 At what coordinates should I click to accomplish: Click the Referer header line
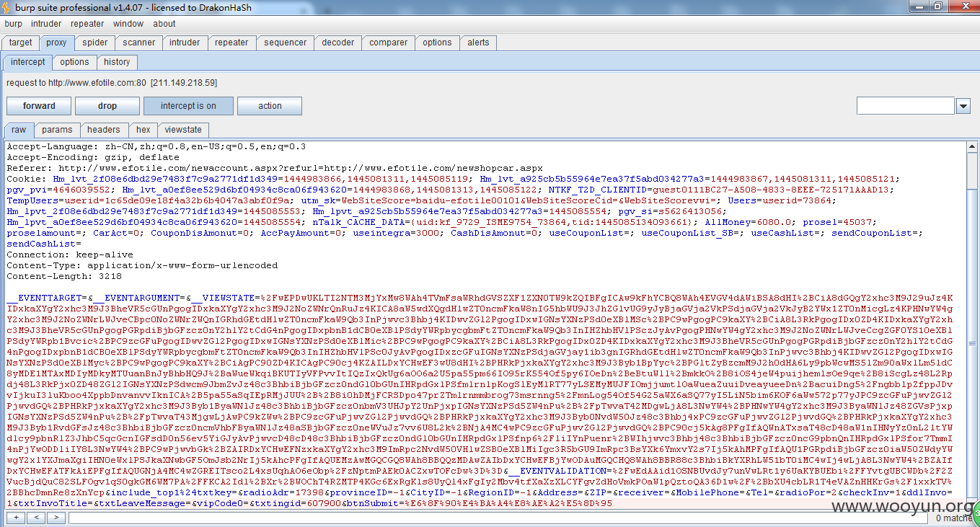pos(274,168)
